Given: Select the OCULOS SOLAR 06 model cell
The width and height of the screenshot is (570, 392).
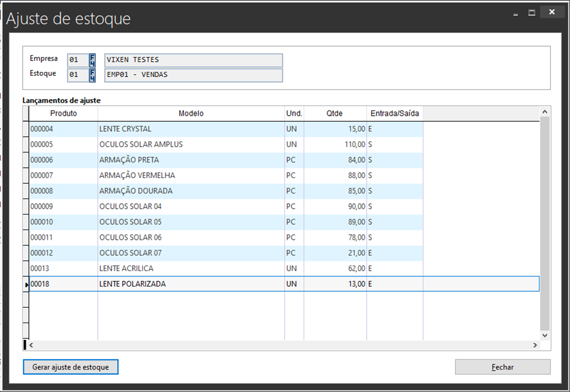Looking at the screenshot, I should [x=190, y=237].
